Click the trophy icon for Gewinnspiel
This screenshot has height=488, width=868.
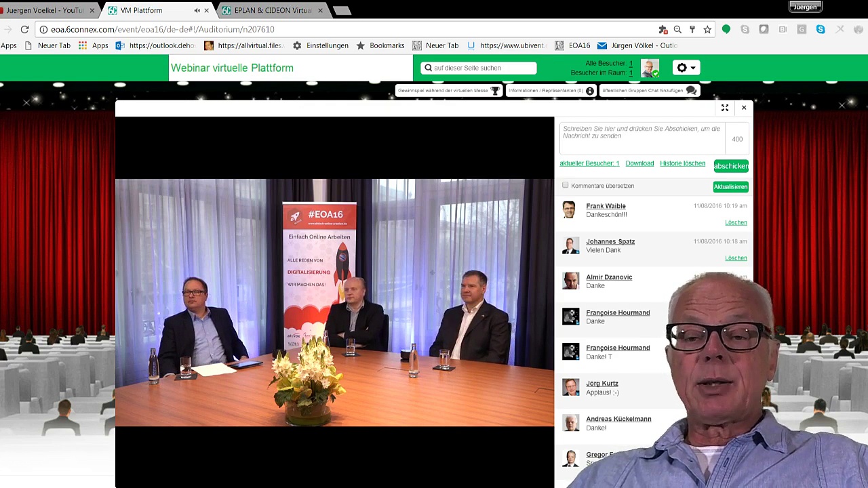pyautogui.click(x=495, y=91)
